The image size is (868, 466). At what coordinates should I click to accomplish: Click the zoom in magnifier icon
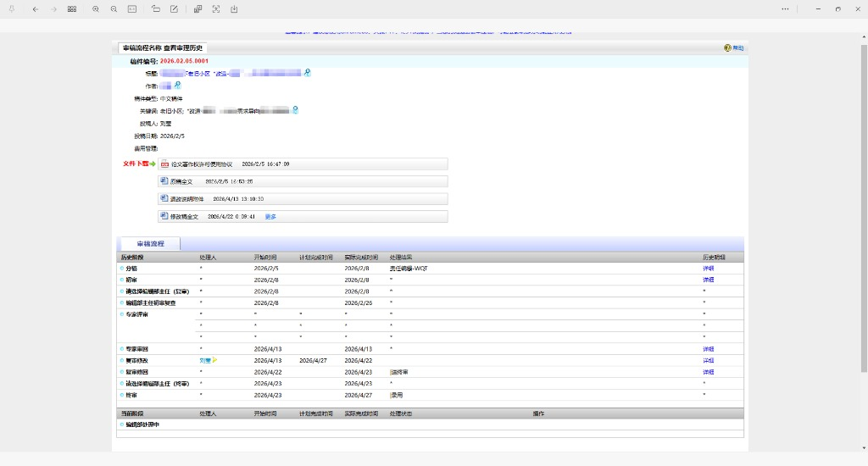pos(96,8)
